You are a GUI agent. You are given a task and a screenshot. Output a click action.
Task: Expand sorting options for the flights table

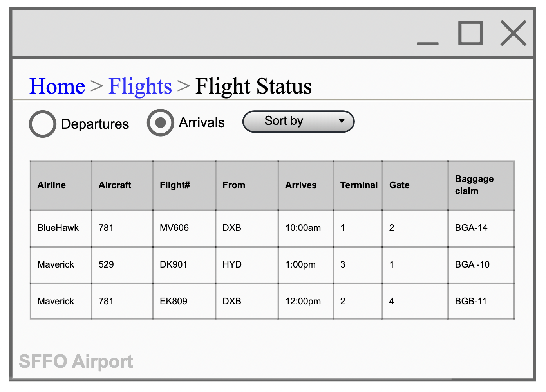(298, 122)
